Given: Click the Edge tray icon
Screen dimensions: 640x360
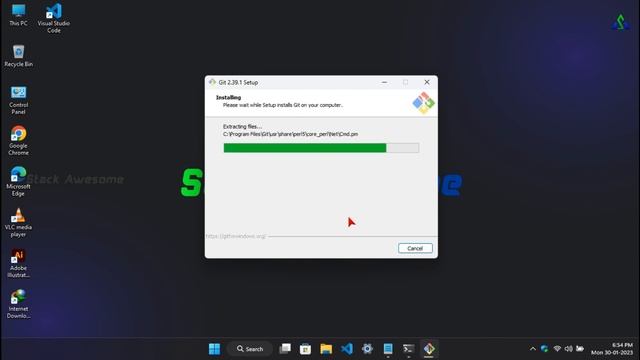Looking at the screenshot, I should (x=544, y=349).
